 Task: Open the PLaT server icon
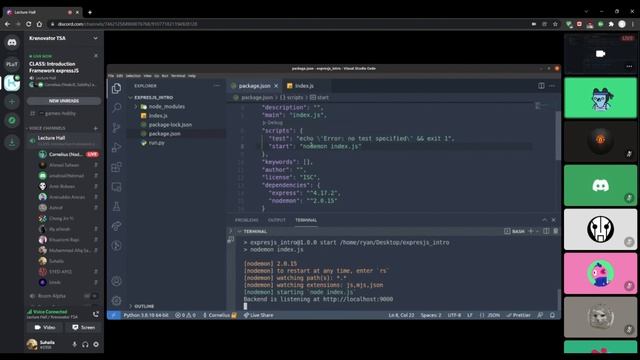click(12, 64)
